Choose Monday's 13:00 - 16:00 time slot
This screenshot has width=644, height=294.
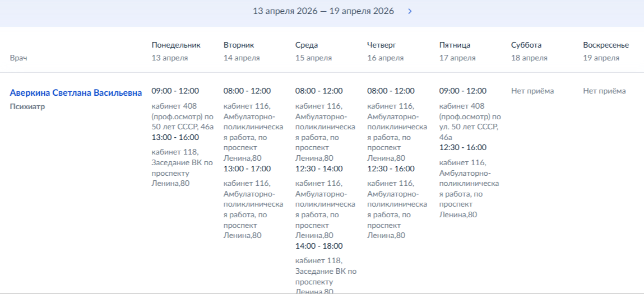175,137
